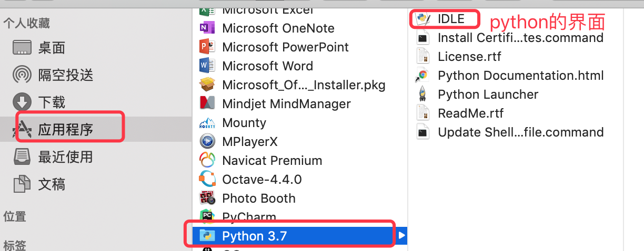Click the Python Documentation Chrome icon
644x251 pixels.
click(422, 75)
